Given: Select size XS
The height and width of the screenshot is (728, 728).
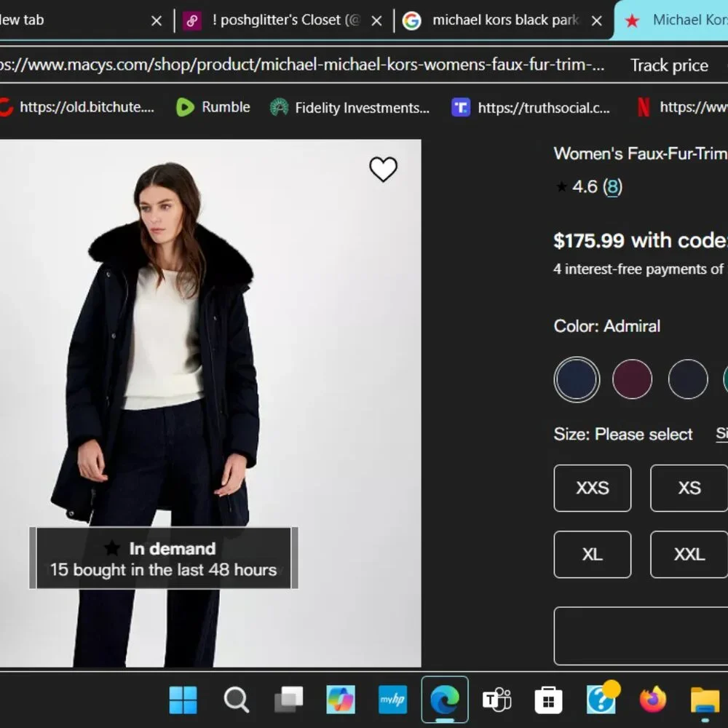Looking at the screenshot, I should coord(689,488).
